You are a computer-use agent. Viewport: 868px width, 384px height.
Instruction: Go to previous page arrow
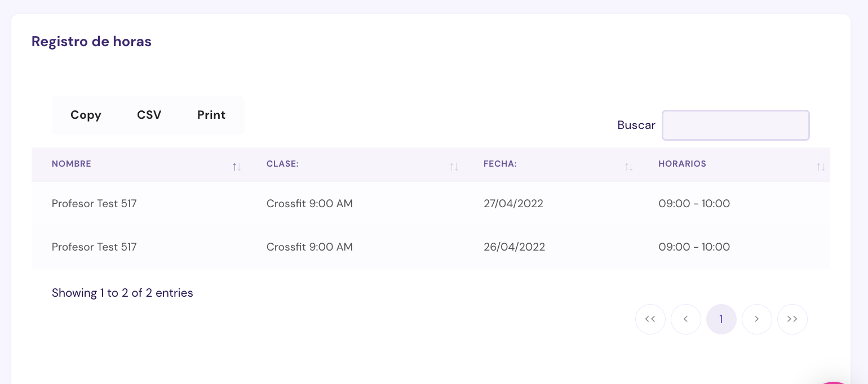[x=685, y=319]
